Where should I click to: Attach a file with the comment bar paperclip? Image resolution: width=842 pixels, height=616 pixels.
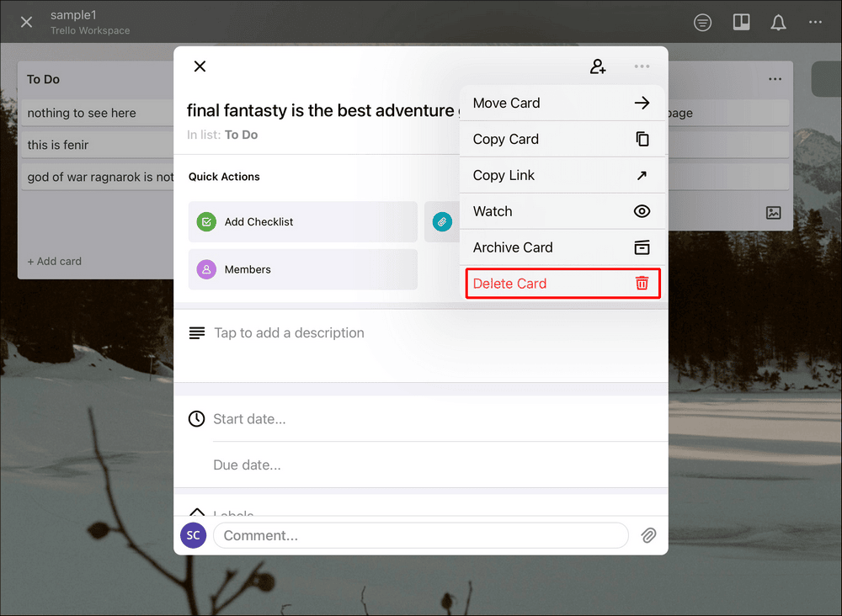pyautogui.click(x=648, y=535)
